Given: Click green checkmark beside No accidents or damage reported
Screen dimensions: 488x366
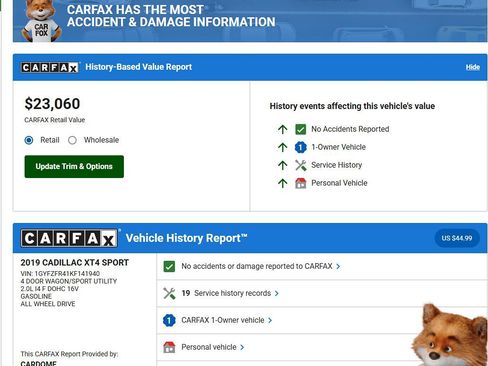Looking at the screenshot, I should (169, 266).
